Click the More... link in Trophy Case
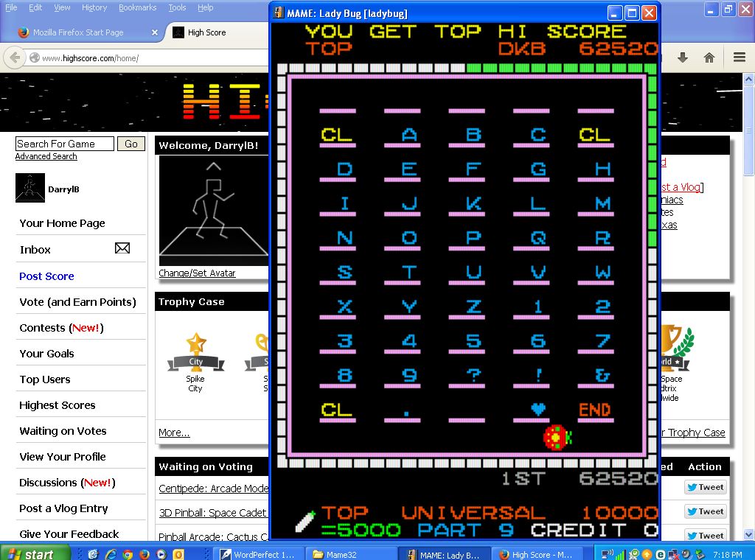The width and height of the screenshot is (755, 560). click(x=174, y=433)
